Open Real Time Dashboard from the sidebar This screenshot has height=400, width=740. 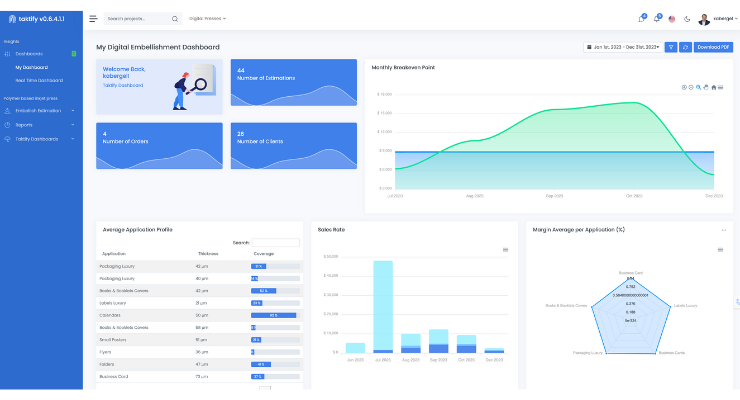point(39,80)
